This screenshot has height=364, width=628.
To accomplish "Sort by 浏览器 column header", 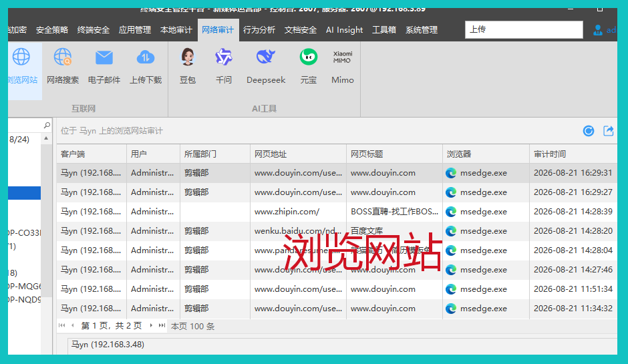I will click(x=486, y=154).
